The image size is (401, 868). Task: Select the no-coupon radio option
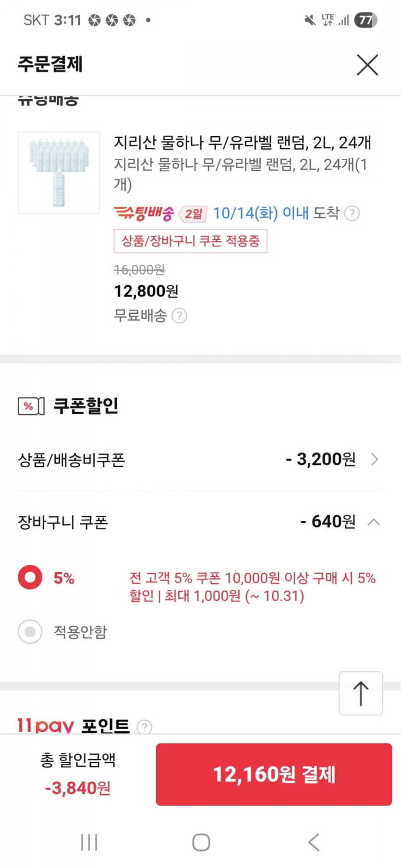click(x=30, y=631)
